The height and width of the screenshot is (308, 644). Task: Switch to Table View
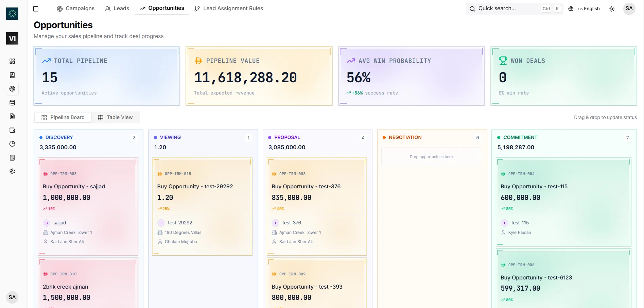pyautogui.click(x=116, y=117)
